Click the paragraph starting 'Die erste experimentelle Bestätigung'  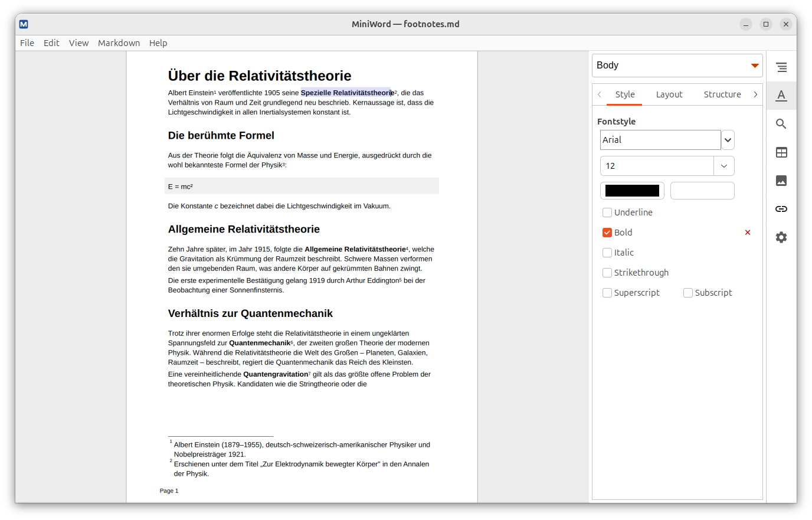[297, 285]
